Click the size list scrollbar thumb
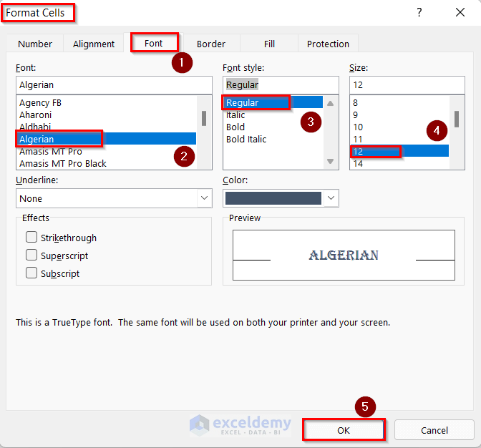This screenshot has width=481, height=448. 457,119
